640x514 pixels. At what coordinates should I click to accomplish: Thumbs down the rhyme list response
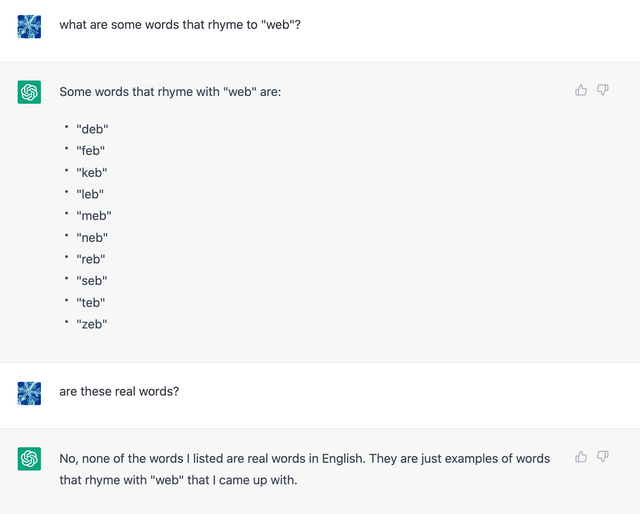tap(603, 90)
